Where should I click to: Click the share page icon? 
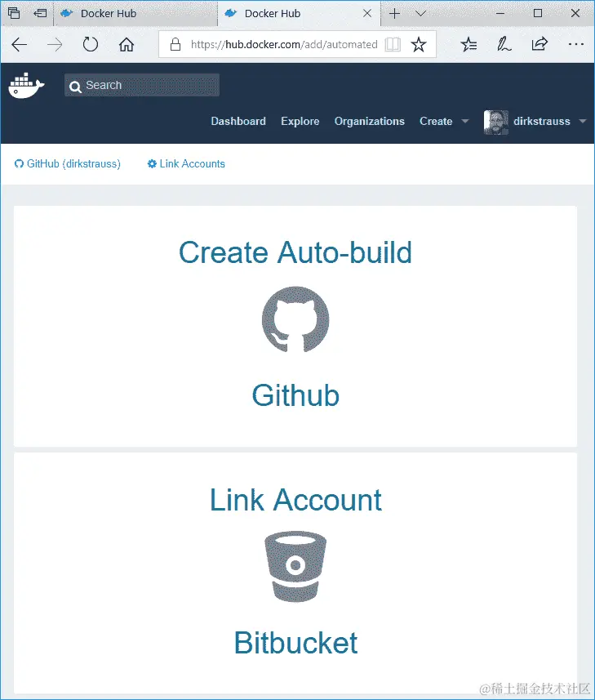coord(539,44)
